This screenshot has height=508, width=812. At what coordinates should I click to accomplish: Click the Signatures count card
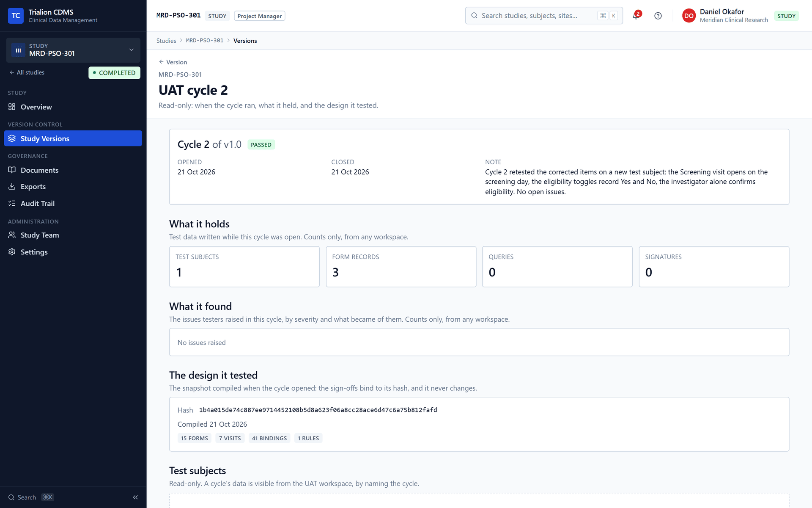pos(714,267)
